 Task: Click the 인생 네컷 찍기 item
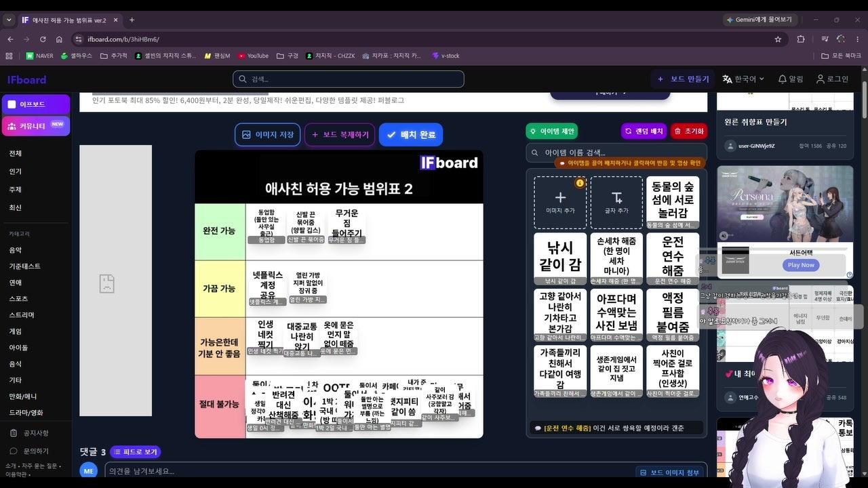pyautogui.click(x=265, y=338)
